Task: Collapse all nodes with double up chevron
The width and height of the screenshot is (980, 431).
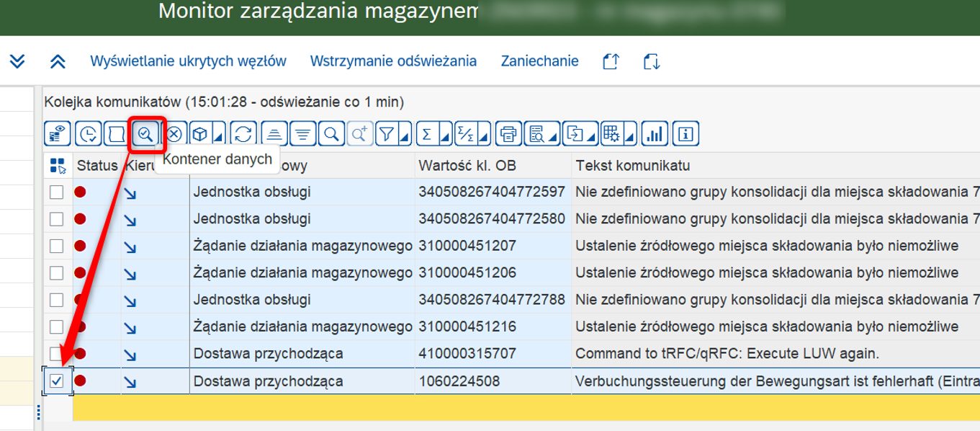Action: [58, 61]
